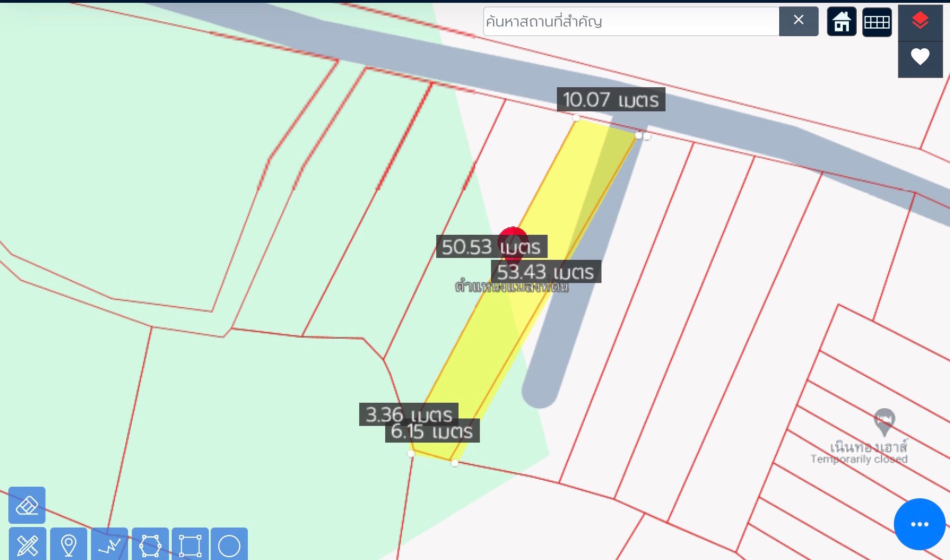Open the 10.07 เมตร measurement label

tap(611, 99)
